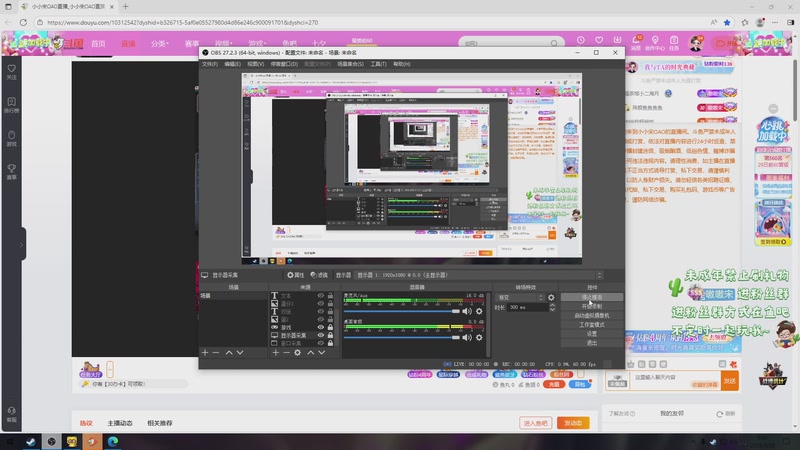
Task: Open the 视图(V) menu in OBS
Action: (x=256, y=64)
